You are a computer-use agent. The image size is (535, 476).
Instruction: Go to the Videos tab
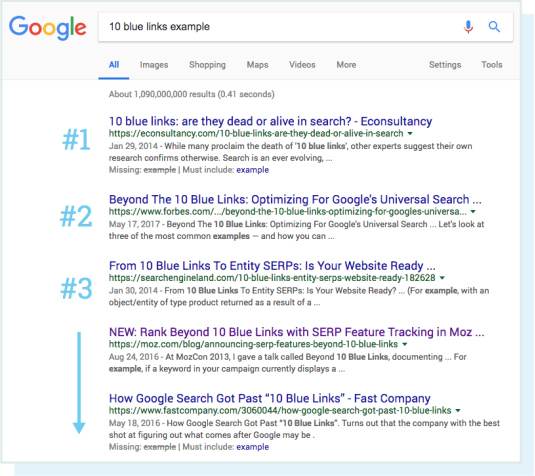(x=302, y=65)
